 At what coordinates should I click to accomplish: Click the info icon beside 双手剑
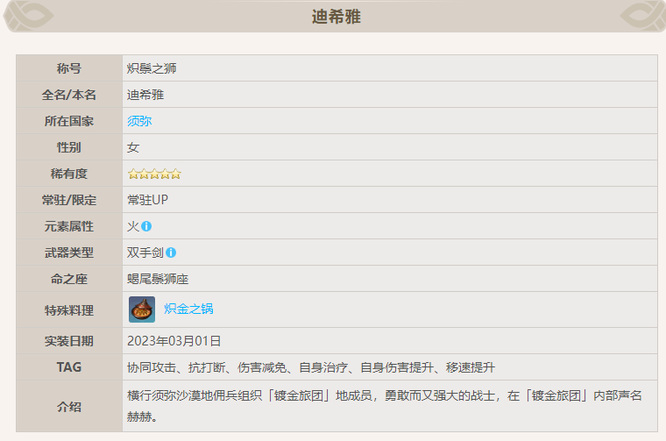[171, 253]
